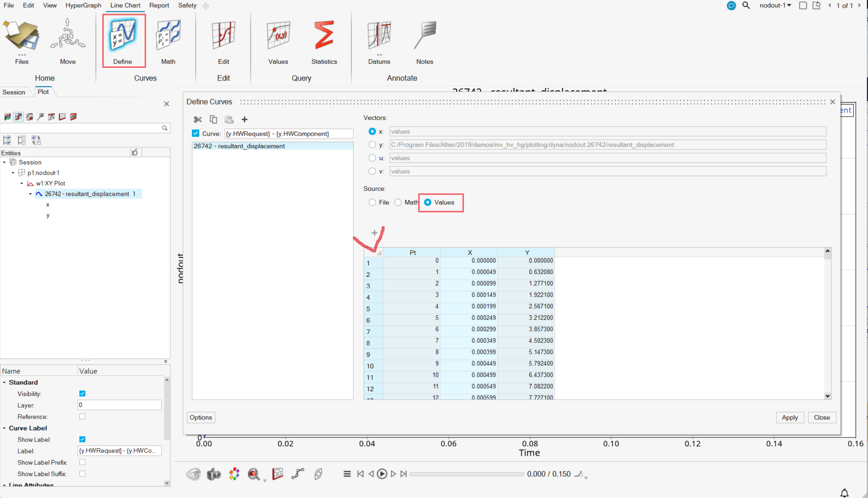Click the Options button
Screen dimensions: 868x498
click(201, 418)
